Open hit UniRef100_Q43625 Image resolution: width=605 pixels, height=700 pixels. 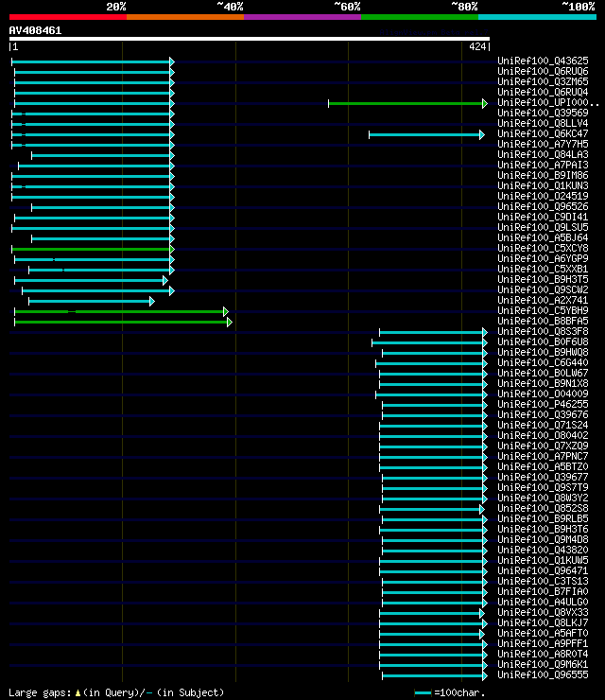click(543, 61)
